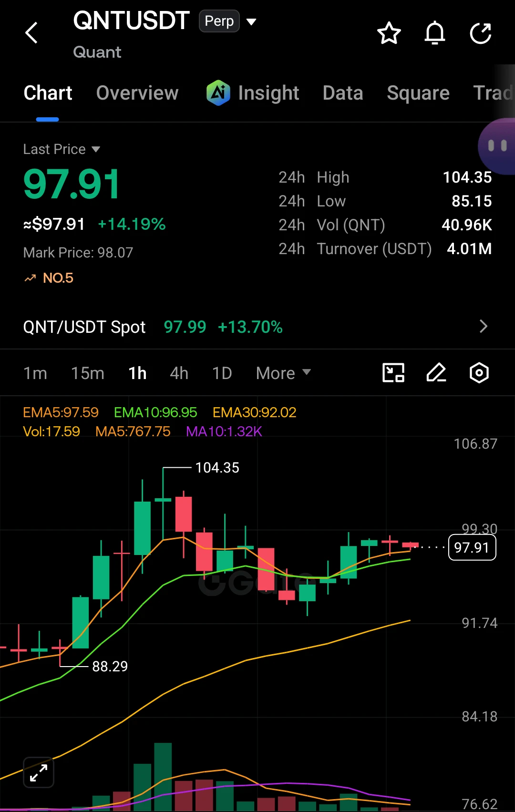Screen dimensions: 515x812
Task: Tap the 24h High value 104.35
Action: click(467, 177)
